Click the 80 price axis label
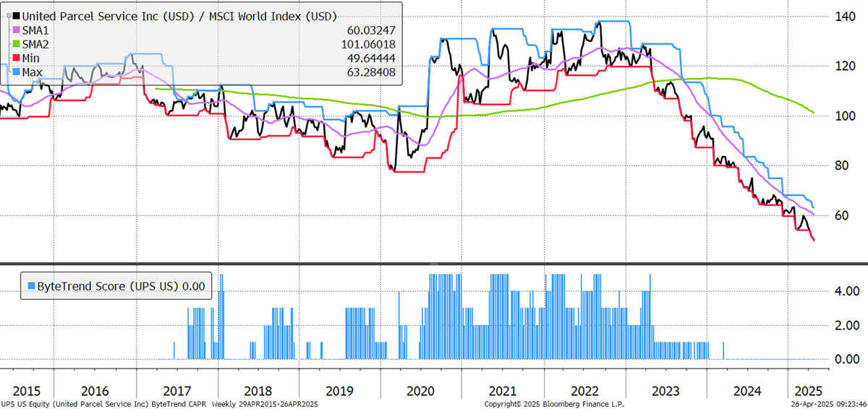Viewport: 868px width, 409px height. 843,166
